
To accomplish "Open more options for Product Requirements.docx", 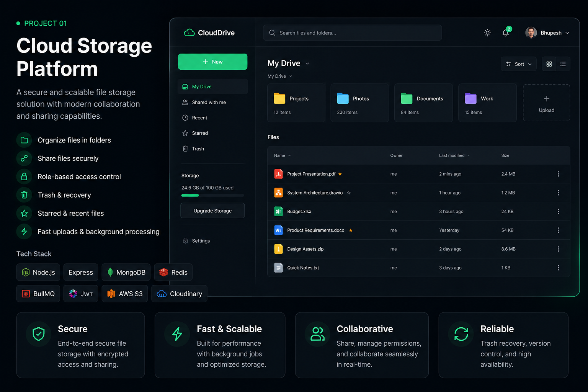I will click(558, 230).
